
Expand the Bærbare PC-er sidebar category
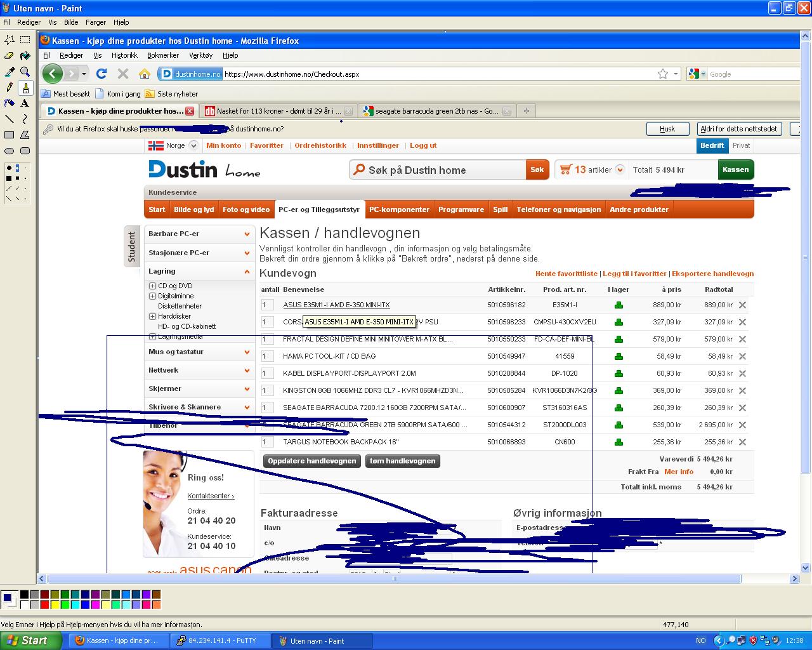tap(199, 234)
